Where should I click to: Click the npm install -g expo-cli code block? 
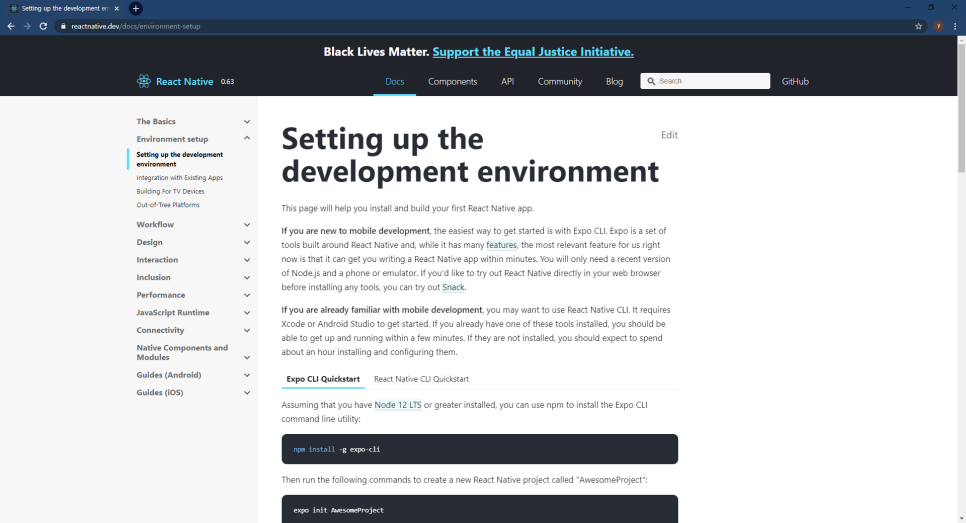(479, 449)
